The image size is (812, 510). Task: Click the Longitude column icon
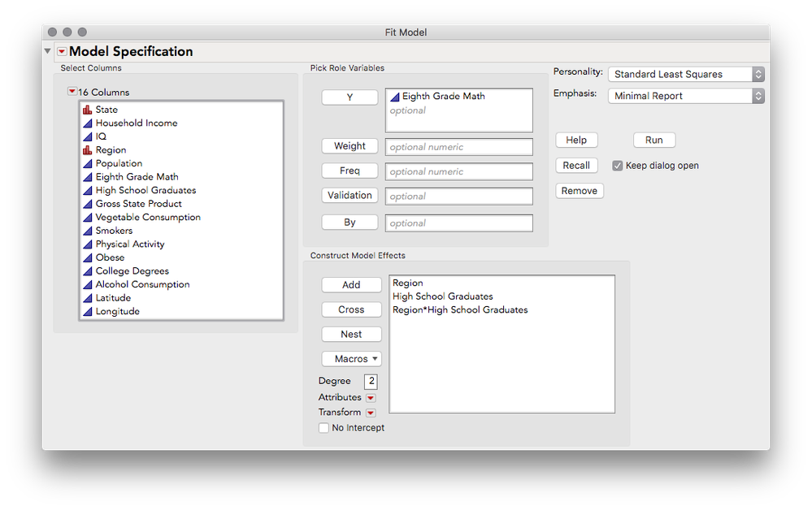(88, 311)
